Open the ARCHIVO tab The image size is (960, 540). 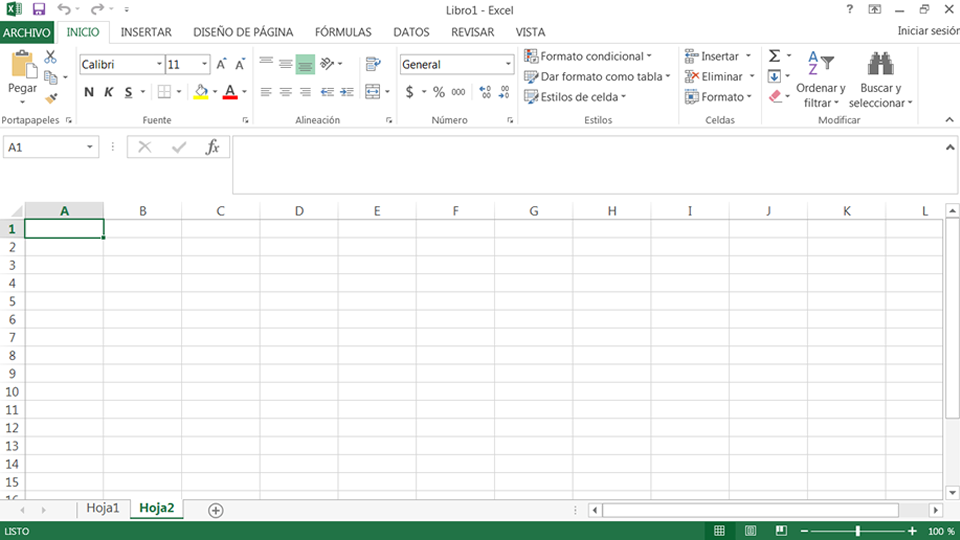tap(26, 32)
